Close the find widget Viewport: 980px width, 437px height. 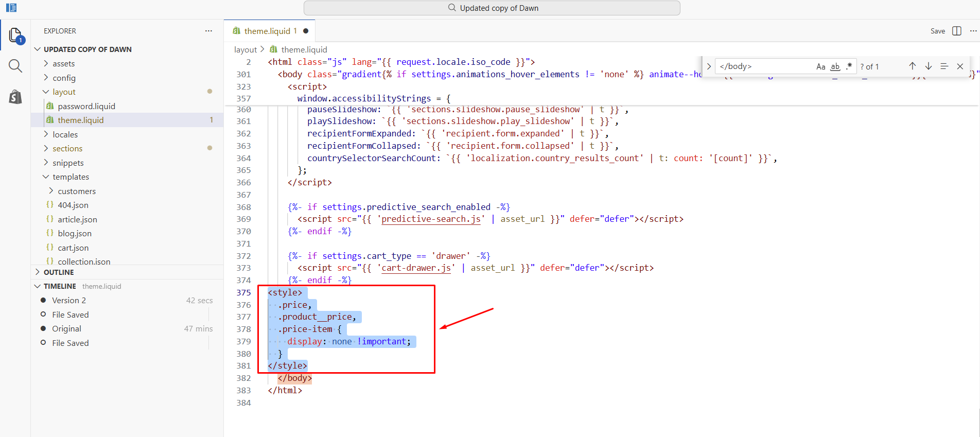point(960,66)
